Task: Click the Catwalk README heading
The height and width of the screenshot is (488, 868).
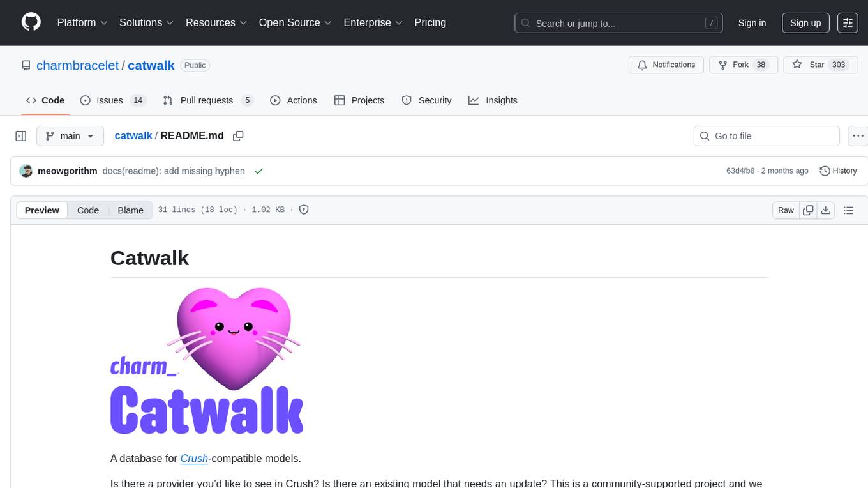Action: [149, 258]
